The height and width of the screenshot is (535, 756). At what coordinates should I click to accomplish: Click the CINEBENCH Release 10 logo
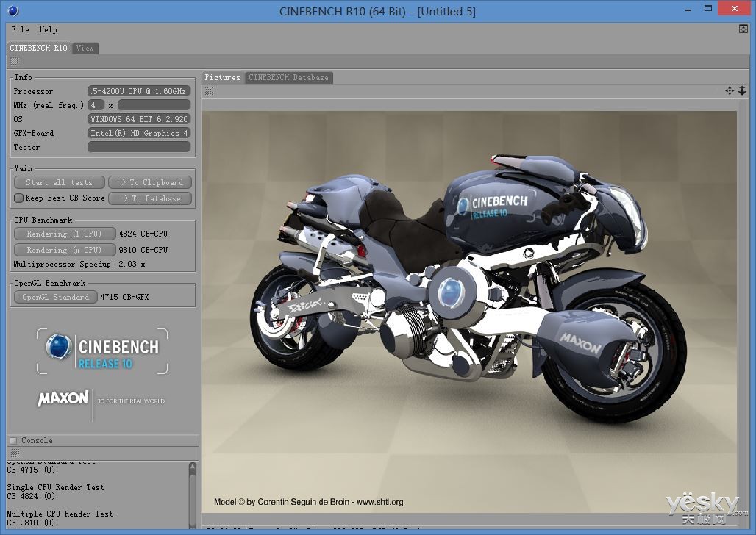tap(102, 351)
